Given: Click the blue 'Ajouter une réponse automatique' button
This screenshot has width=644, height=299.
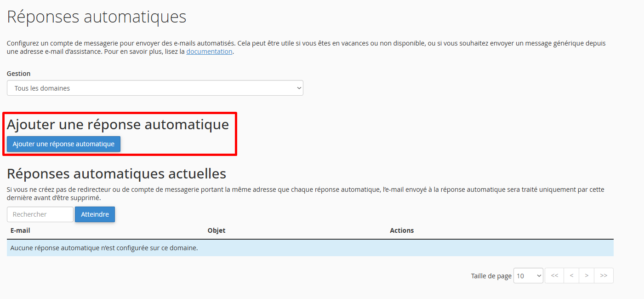Looking at the screenshot, I should (x=63, y=144).
